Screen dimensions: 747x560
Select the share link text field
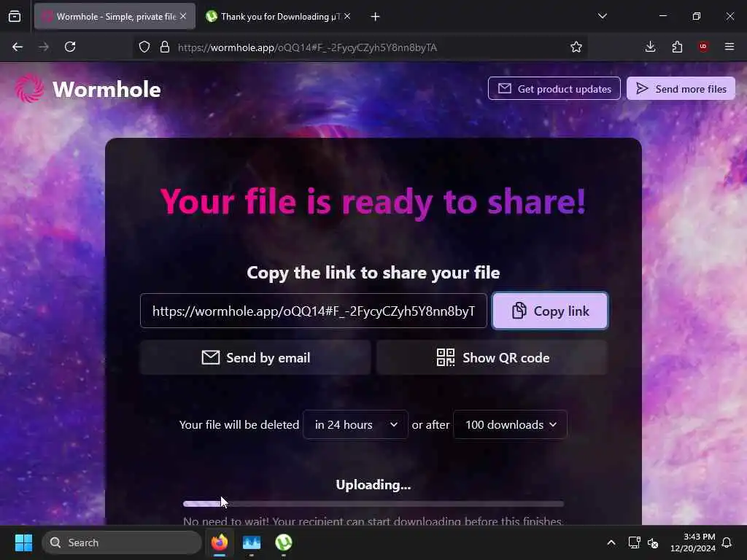pos(314,311)
